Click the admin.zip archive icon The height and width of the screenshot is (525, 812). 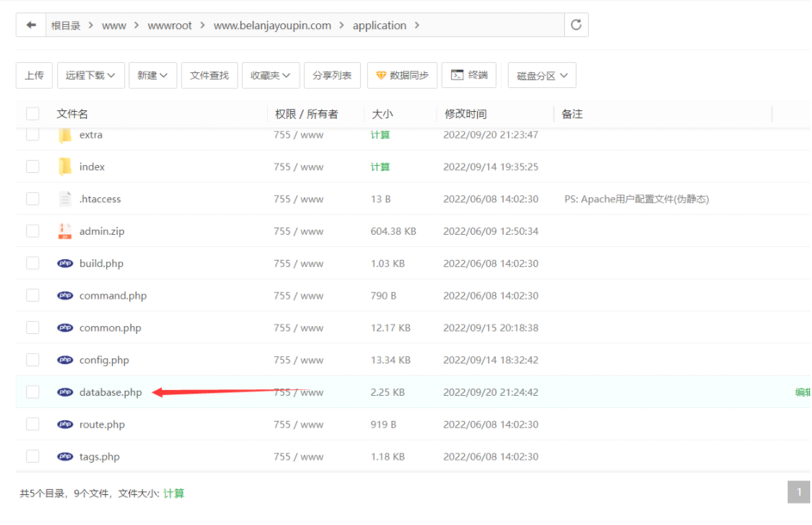point(65,231)
